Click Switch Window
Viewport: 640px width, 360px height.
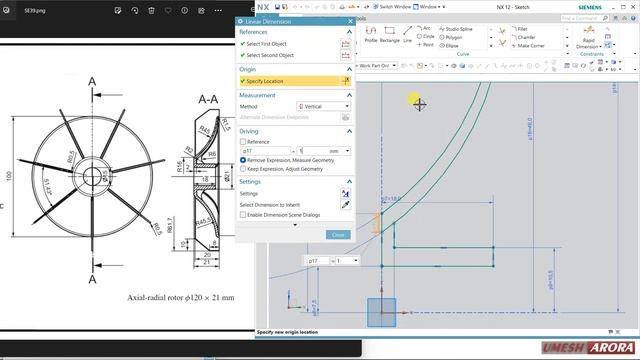pos(392,7)
